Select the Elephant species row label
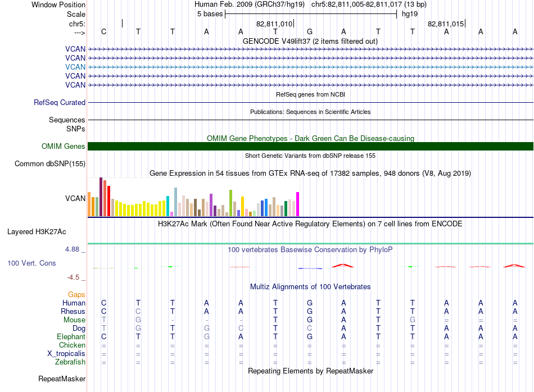Image resolution: width=534 pixels, height=392 pixels. click(x=71, y=337)
